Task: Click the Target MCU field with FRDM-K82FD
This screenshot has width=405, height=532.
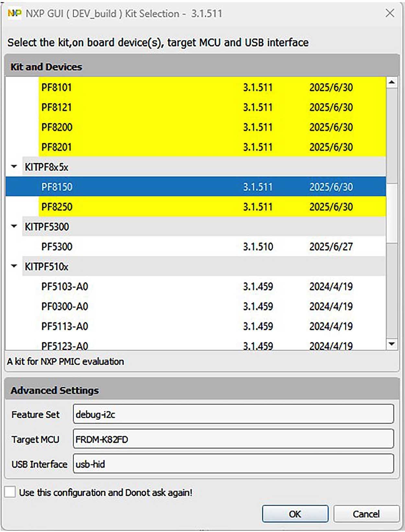Action: pos(233,439)
